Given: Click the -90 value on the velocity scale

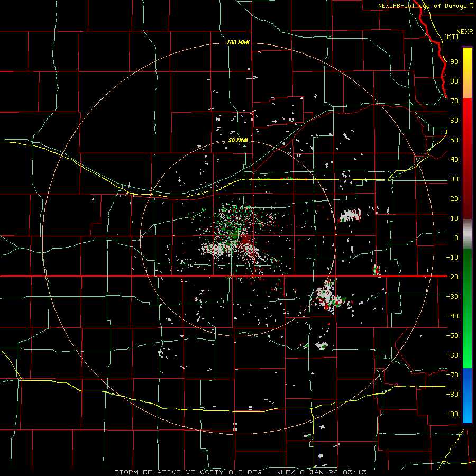Looking at the screenshot, I should pos(452,414).
